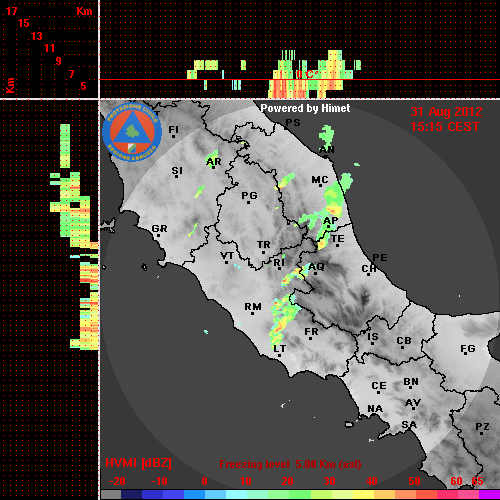The width and height of the screenshot is (500, 500).
Task: Click the CB city label
Action: click(x=404, y=341)
